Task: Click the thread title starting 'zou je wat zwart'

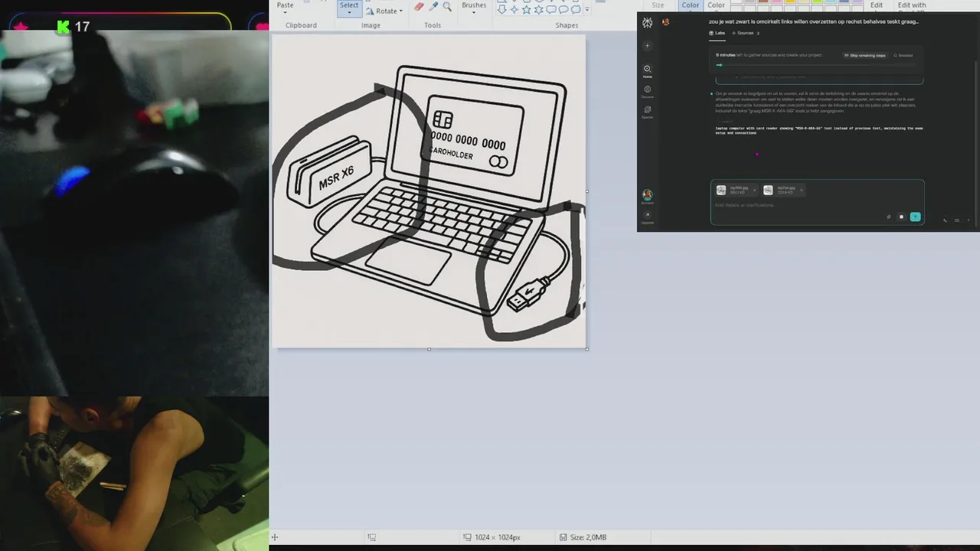Action: click(814, 21)
